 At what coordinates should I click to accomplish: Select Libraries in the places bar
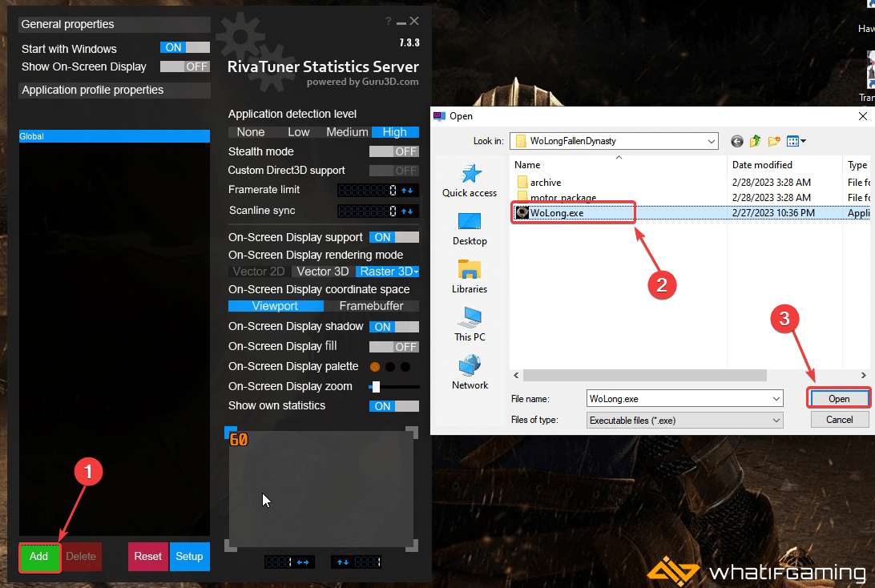coord(470,277)
